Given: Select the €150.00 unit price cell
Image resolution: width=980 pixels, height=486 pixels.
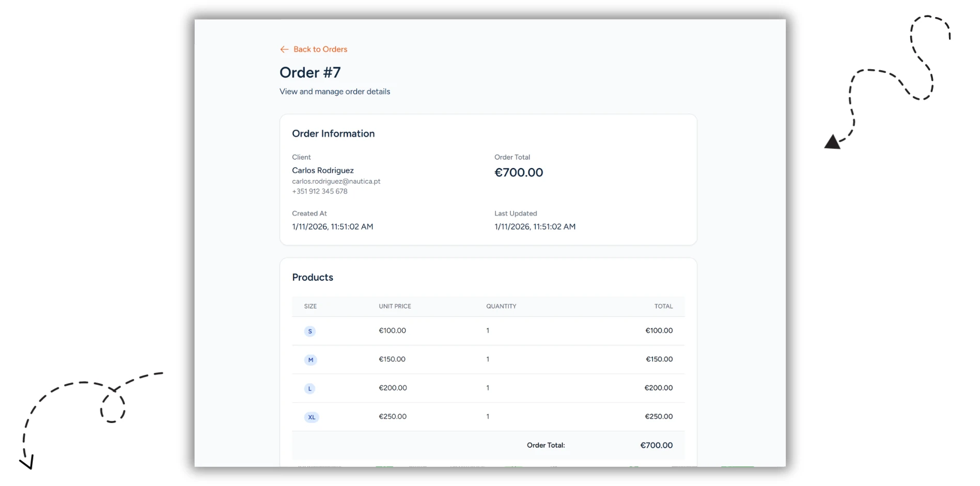Looking at the screenshot, I should coord(392,359).
